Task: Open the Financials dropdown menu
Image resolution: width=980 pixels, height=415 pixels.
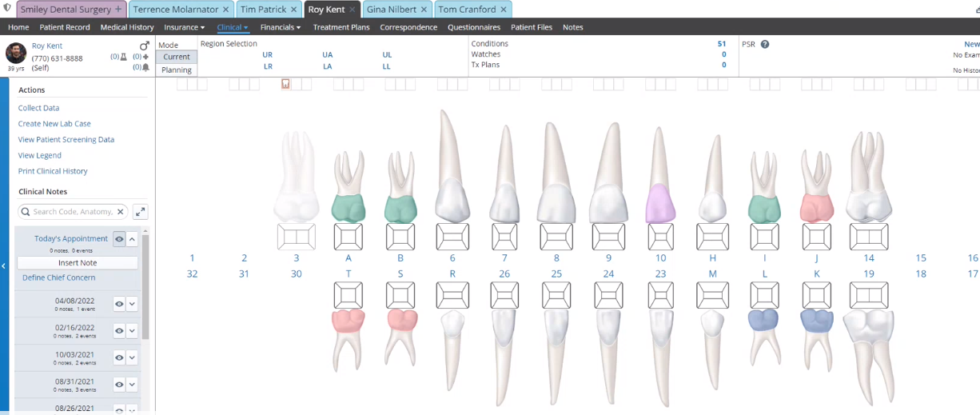Action: [280, 27]
